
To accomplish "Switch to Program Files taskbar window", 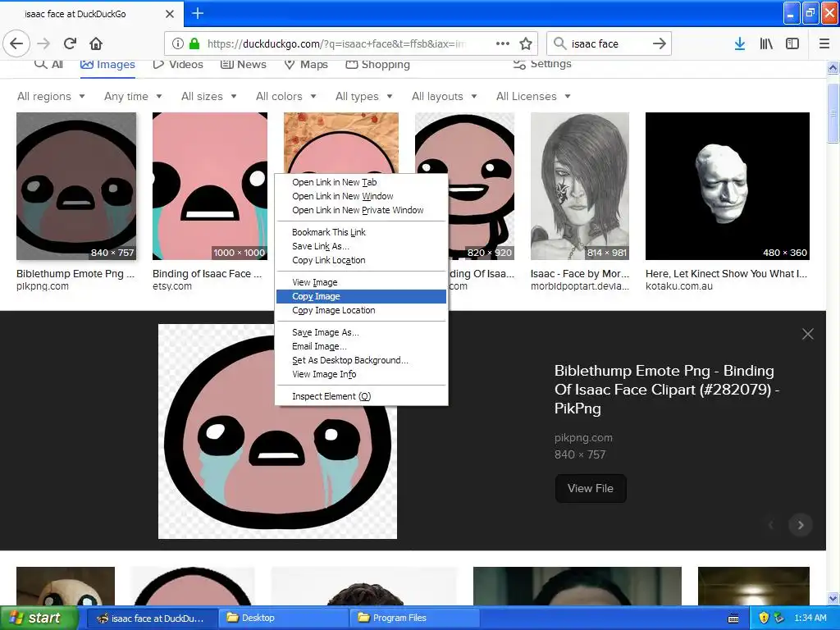I will 414,618.
